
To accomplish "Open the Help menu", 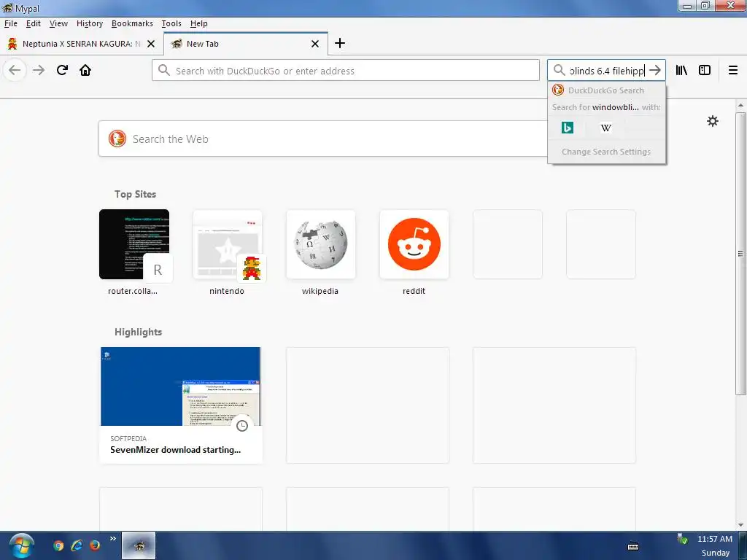I will point(198,23).
